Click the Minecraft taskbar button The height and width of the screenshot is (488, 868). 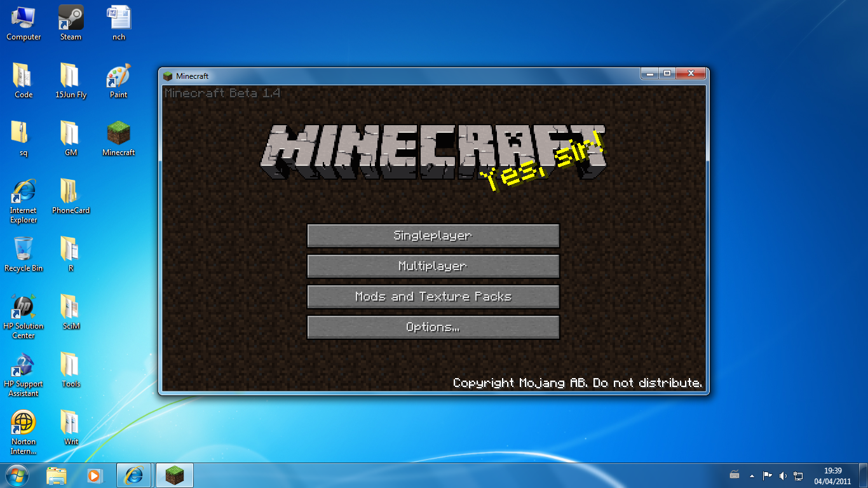coord(174,475)
